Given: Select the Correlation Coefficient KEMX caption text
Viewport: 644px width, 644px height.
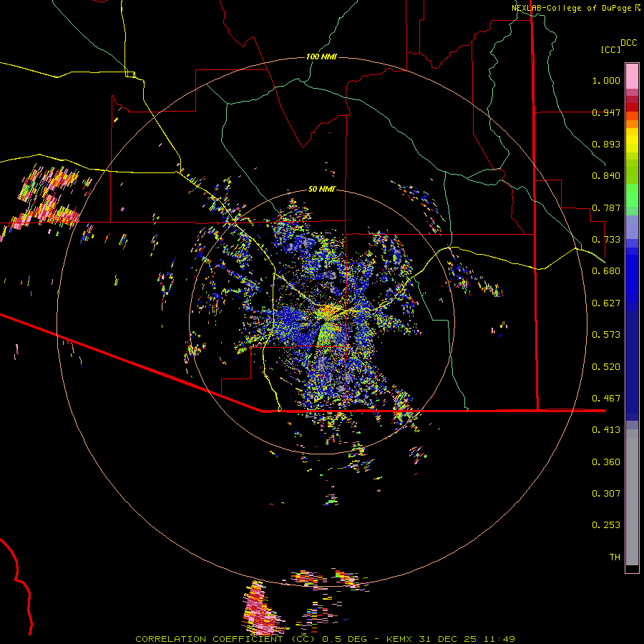Looking at the screenshot, I should tap(325, 639).
